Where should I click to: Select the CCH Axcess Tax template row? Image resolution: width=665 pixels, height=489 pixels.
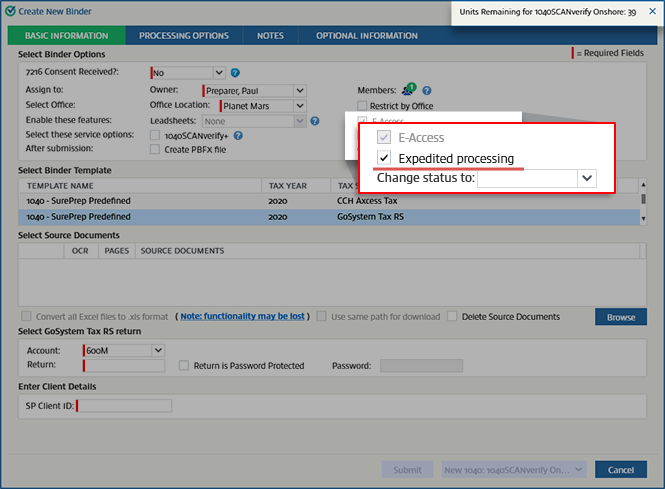click(x=329, y=201)
